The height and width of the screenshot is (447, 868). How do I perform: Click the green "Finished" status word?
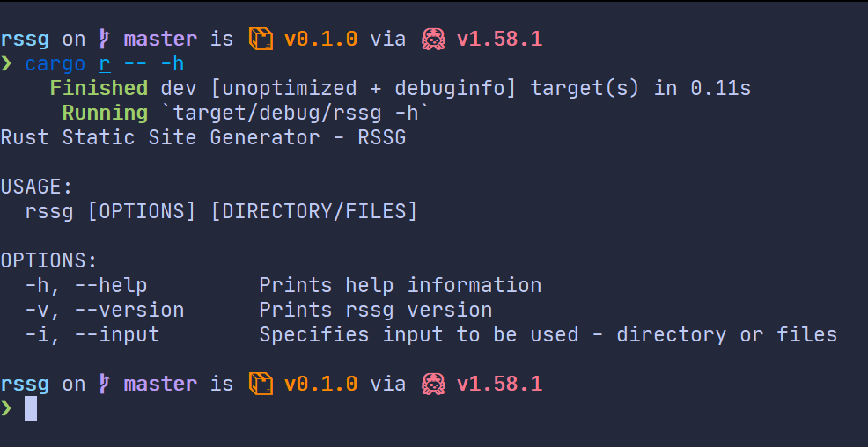pyautogui.click(x=99, y=89)
